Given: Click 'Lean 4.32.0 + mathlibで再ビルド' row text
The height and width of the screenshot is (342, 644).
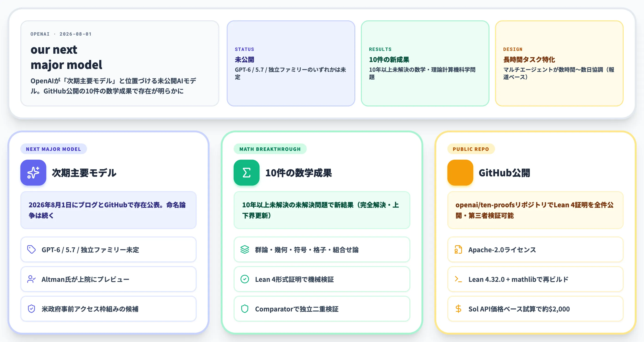Looking at the screenshot, I should coord(518,279).
